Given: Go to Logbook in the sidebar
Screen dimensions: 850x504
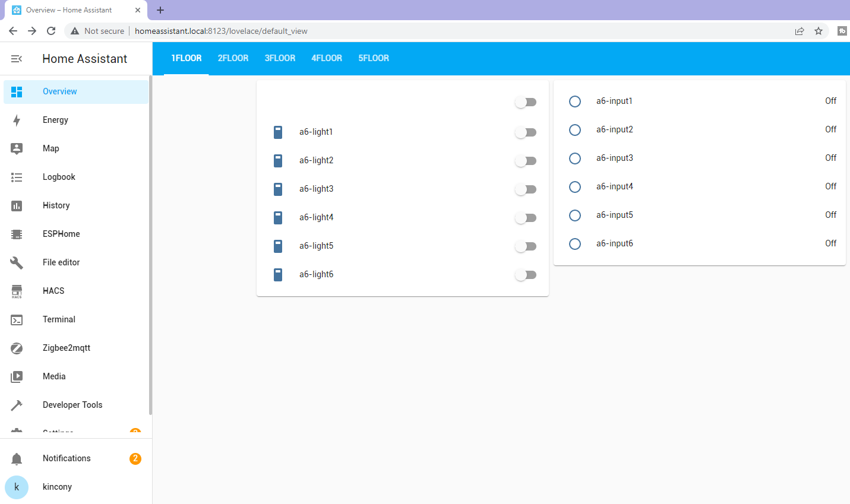Looking at the screenshot, I should 59,177.
